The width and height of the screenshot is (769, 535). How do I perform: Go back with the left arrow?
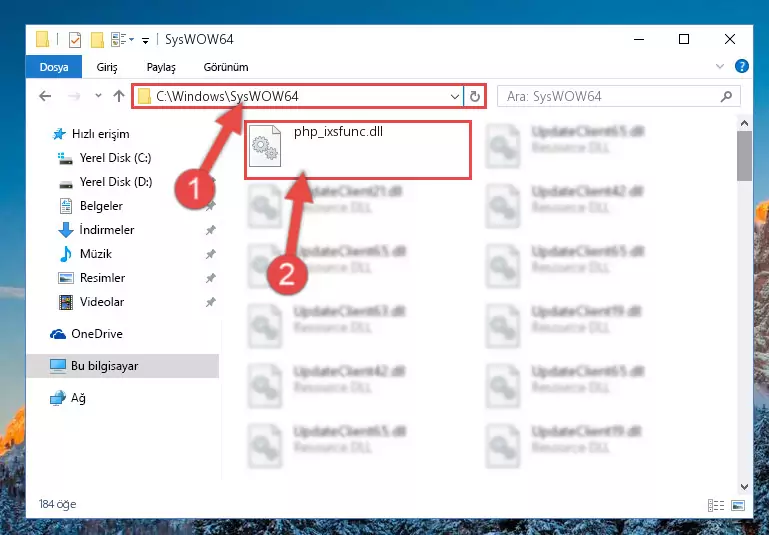pos(45,96)
